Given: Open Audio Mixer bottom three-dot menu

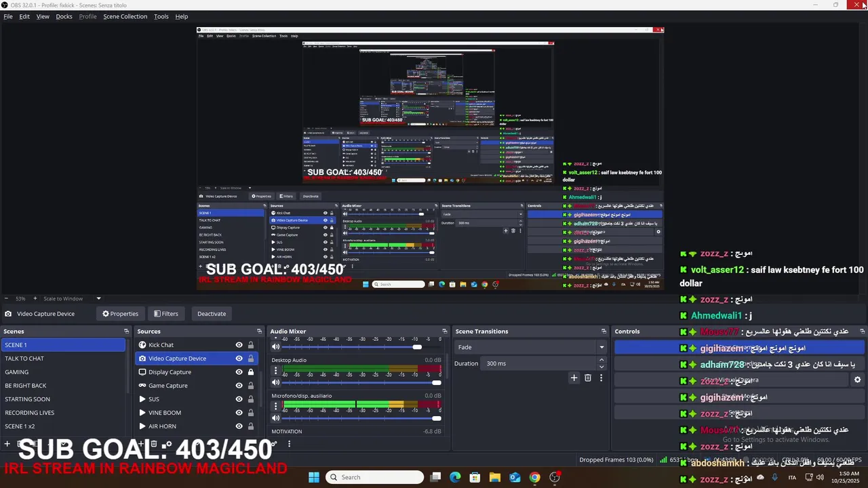Looking at the screenshot, I should coord(289,444).
